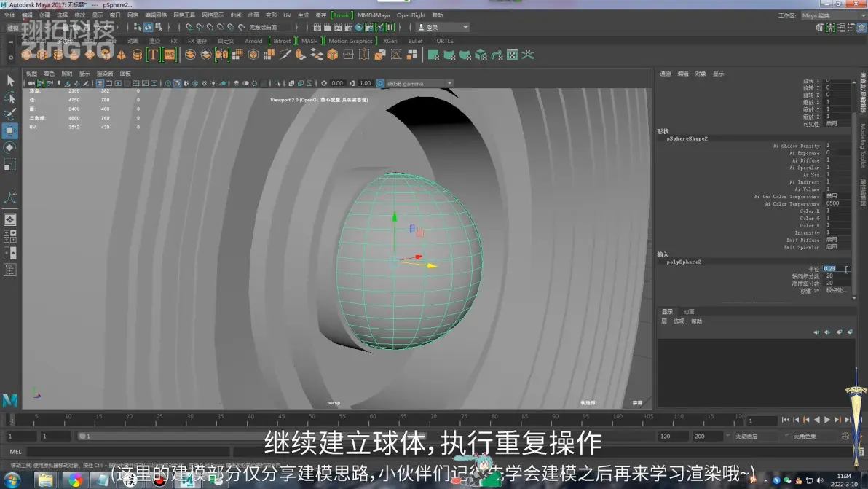Image resolution: width=868 pixels, height=489 pixels.
Task: Click the create new layer icon
Action: pyautogui.click(x=839, y=332)
